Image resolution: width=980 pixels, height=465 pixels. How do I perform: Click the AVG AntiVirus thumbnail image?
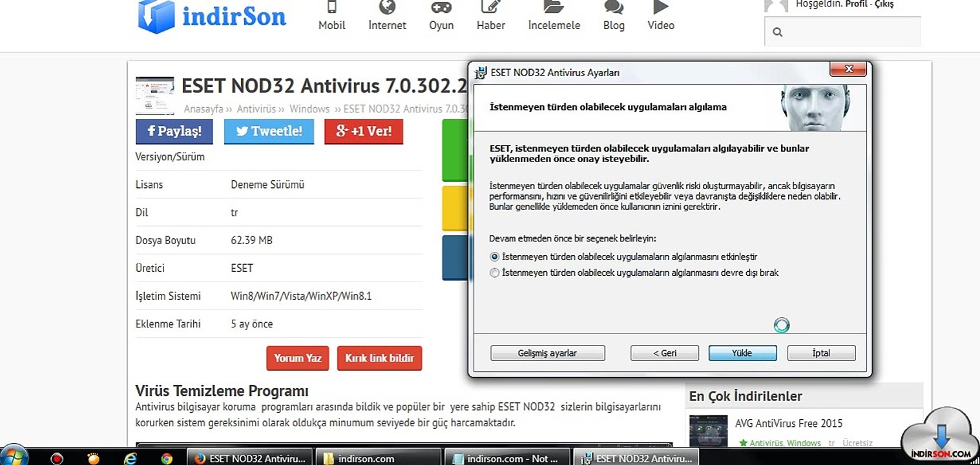709,431
